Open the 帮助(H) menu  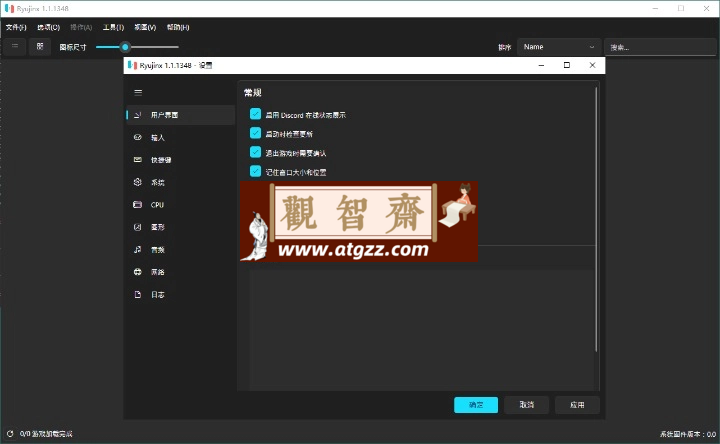(x=178, y=27)
